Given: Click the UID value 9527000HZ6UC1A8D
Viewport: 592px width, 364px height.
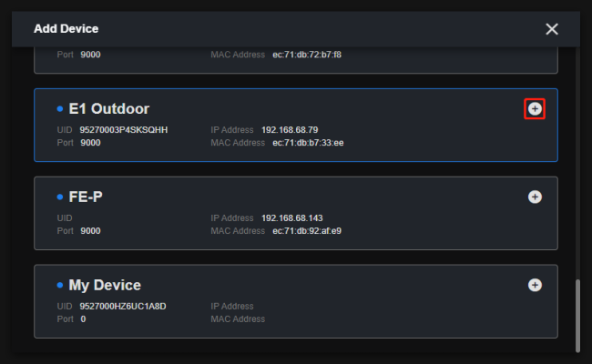Looking at the screenshot, I should (x=123, y=307).
